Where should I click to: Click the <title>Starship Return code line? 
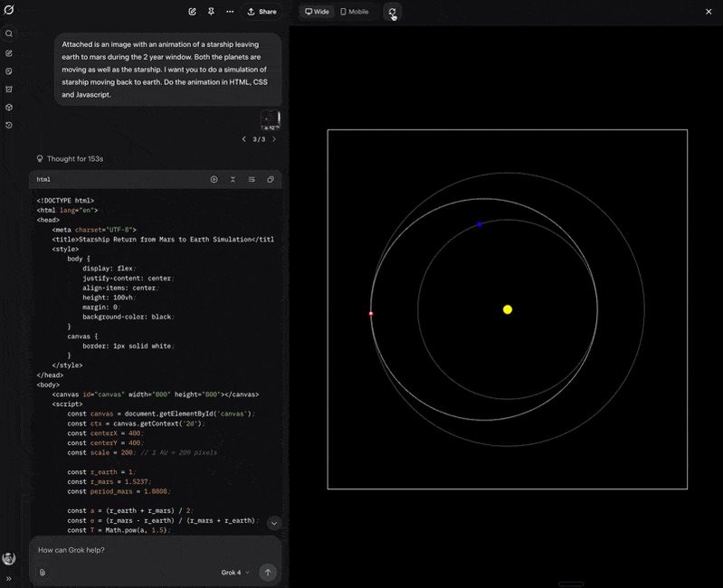[x=163, y=240]
